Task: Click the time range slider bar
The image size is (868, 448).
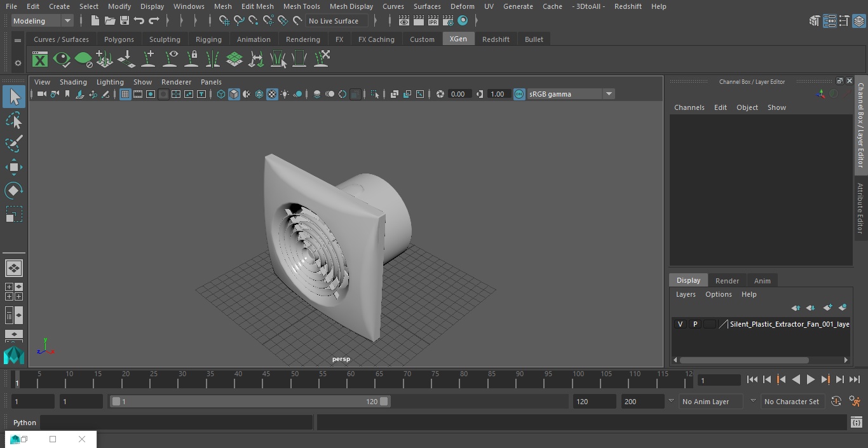Action: pyautogui.click(x=250, y=402)
